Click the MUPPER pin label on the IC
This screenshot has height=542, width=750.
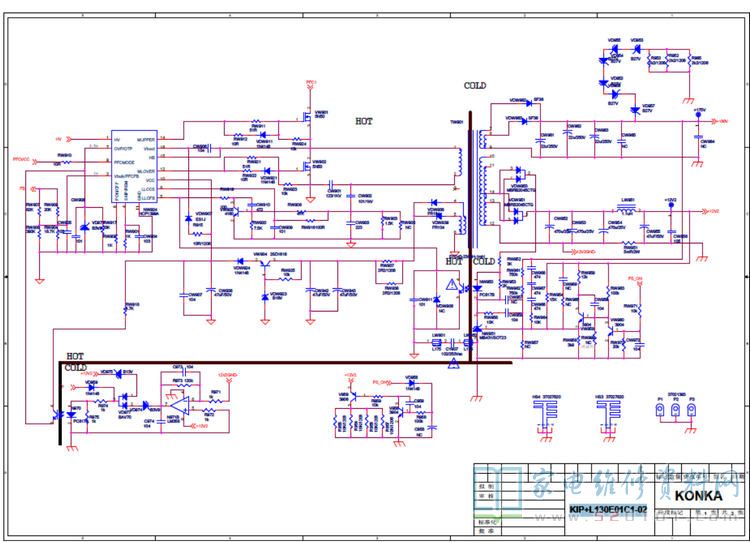point(145,140)
